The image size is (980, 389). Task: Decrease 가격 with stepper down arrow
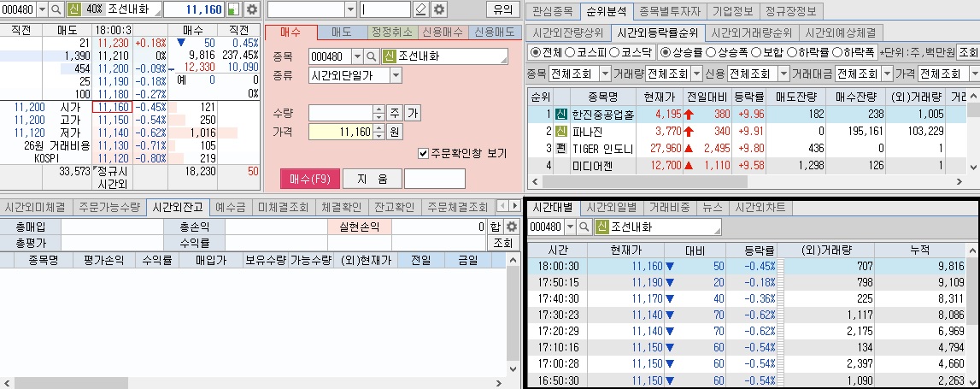[x=379, y=136]
